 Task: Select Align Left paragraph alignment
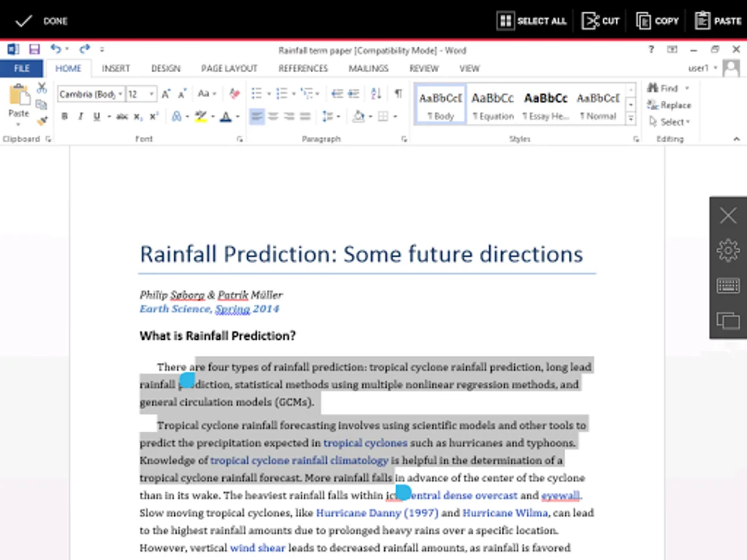click(x=256, y=116)
